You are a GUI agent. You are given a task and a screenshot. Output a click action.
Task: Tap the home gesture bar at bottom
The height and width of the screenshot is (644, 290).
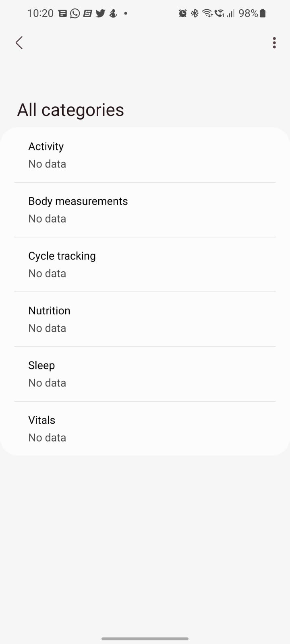(145, 638)
